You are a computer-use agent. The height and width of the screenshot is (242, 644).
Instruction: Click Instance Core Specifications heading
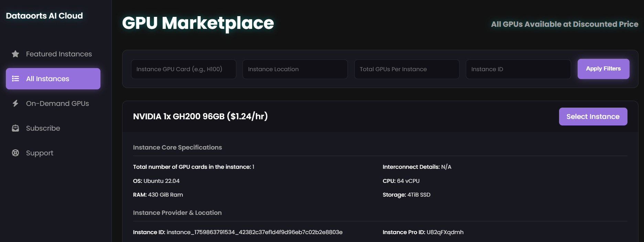[178, 147]
